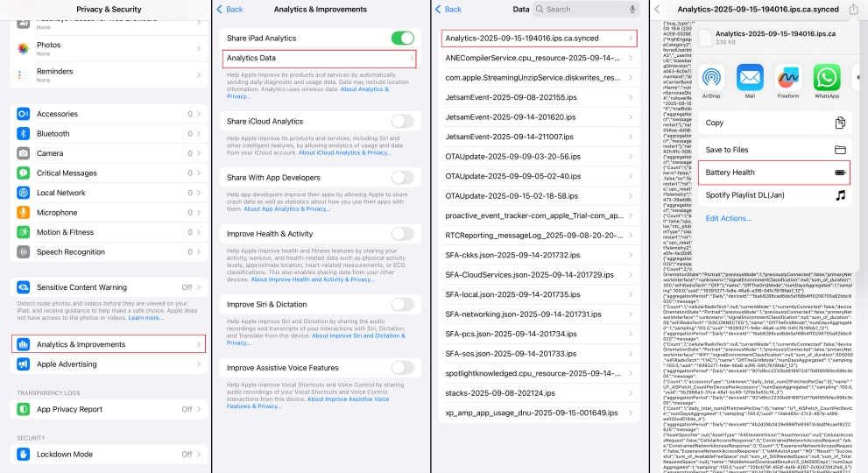This screenshot has height=473, width=868.
Task: Tap the Motion & Fitness icon
Action: 24,232
